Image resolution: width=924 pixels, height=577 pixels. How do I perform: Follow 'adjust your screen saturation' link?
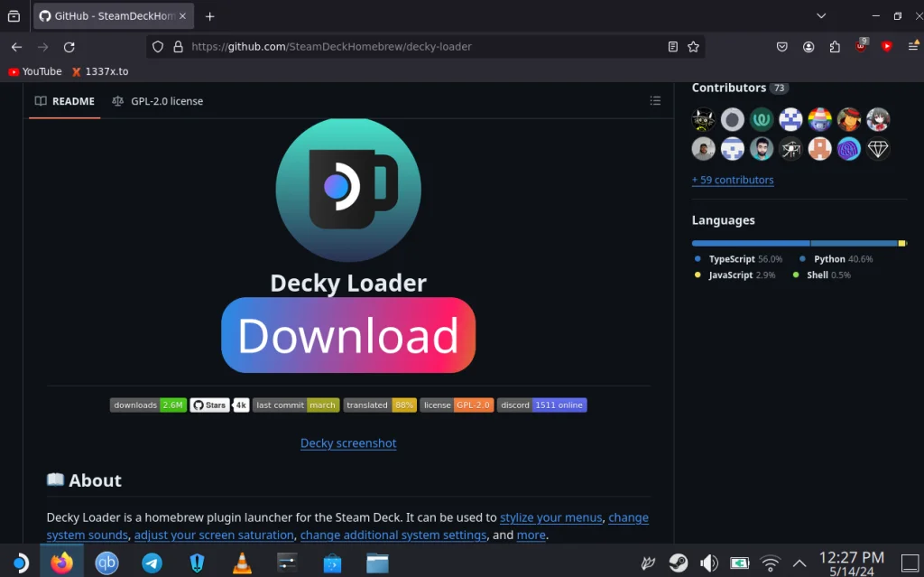pos(214,535)
